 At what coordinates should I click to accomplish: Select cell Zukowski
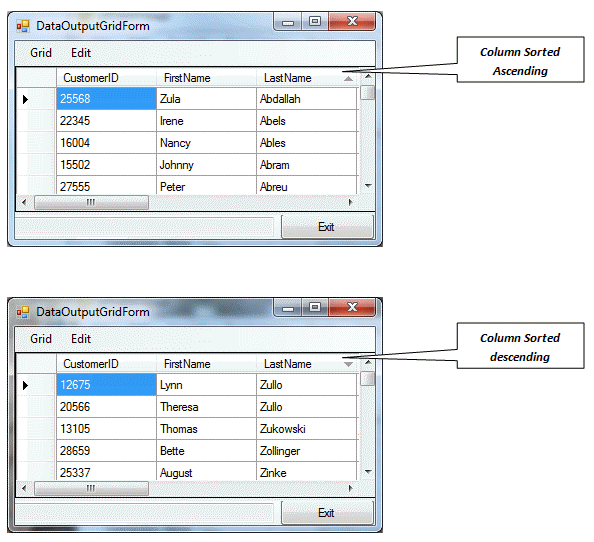tap(307, 429)
